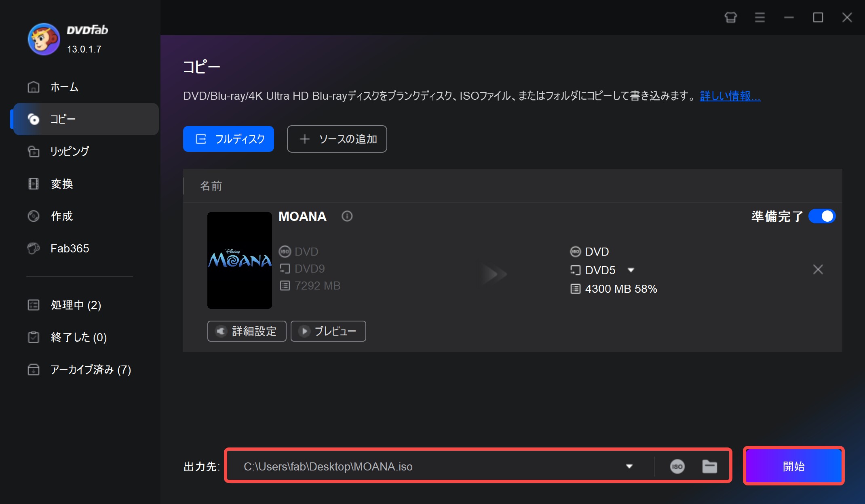Click the MOANA cover thumbnail
The image size is (865, 504).
(240, 260)
